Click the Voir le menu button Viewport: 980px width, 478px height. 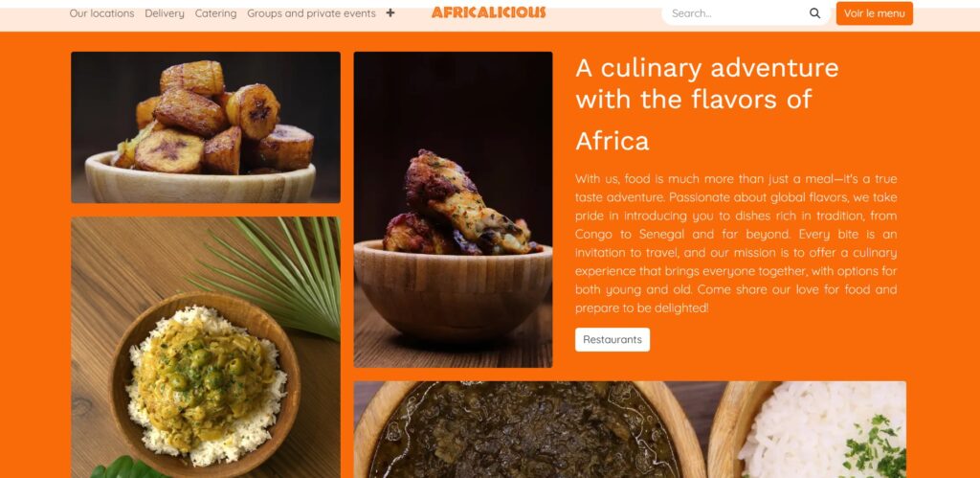pyautogui.click(x=875, y=13)
